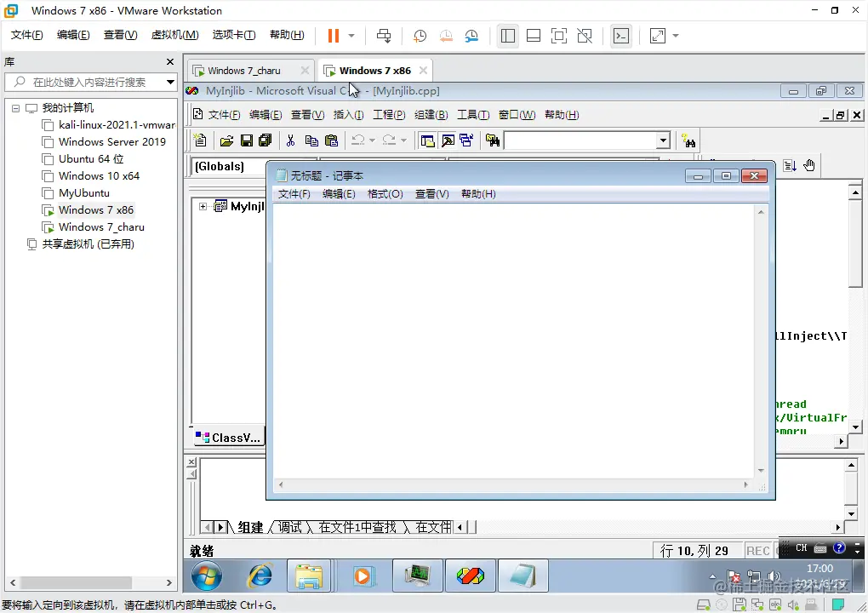Select kali-linux-2021.1-vmware in library
Image resolution: width=868 pixels, height=613 pixels.
tap(109, 124)
